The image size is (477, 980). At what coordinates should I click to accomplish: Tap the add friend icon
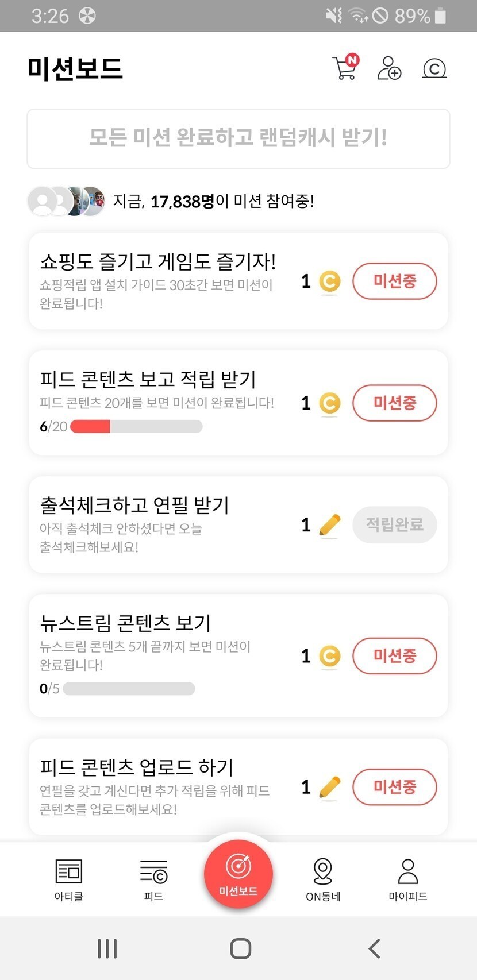point(389,68)
